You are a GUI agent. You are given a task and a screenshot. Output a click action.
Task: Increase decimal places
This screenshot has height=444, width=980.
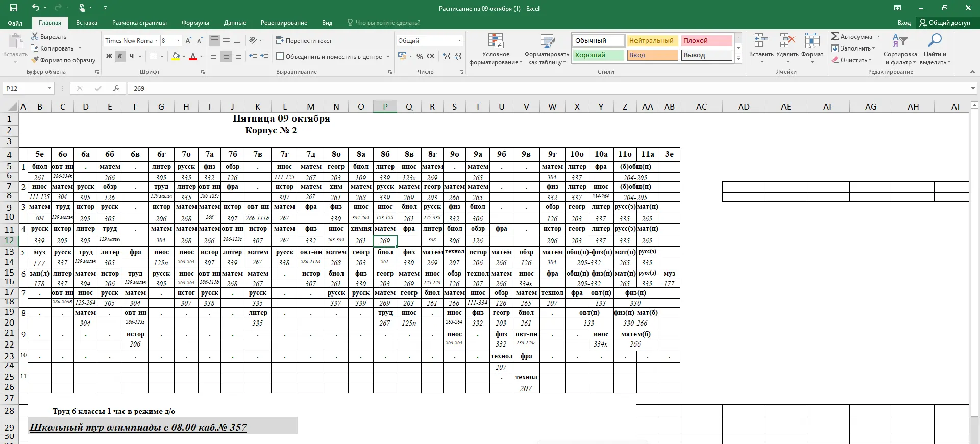446,56
